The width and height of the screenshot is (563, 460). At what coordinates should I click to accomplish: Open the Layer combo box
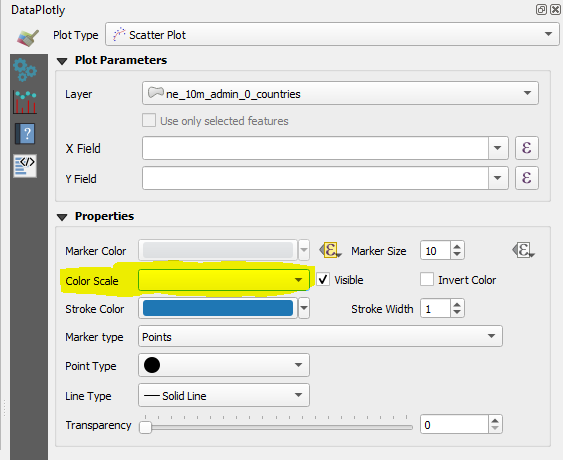[x=340, y=93]
